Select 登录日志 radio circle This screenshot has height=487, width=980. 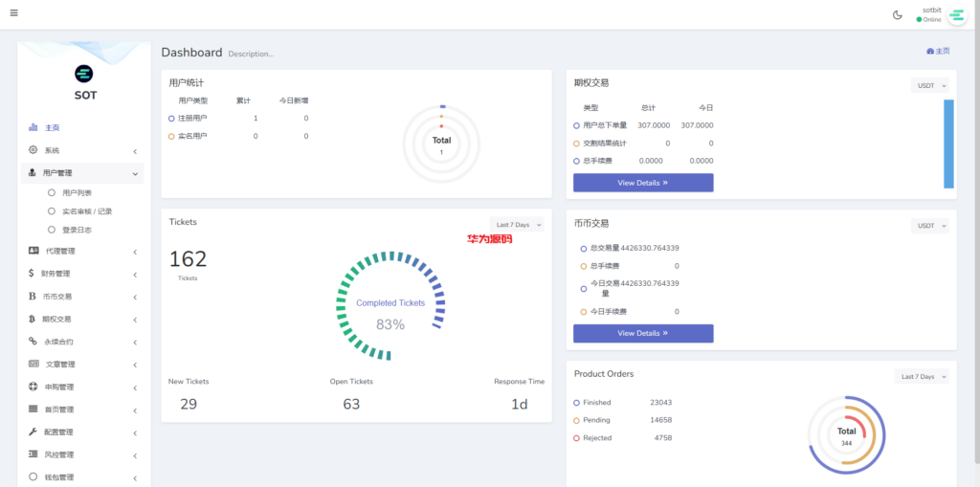coord(52,230)
